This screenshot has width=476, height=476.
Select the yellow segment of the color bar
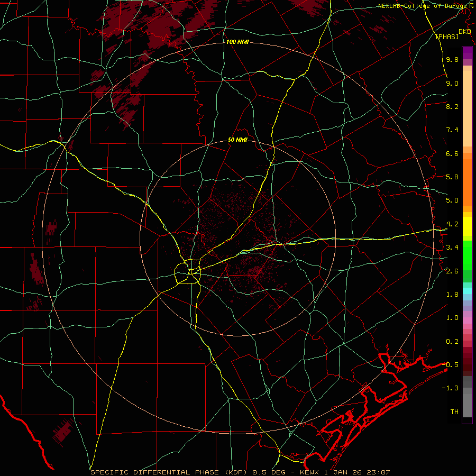pos(467,226)
